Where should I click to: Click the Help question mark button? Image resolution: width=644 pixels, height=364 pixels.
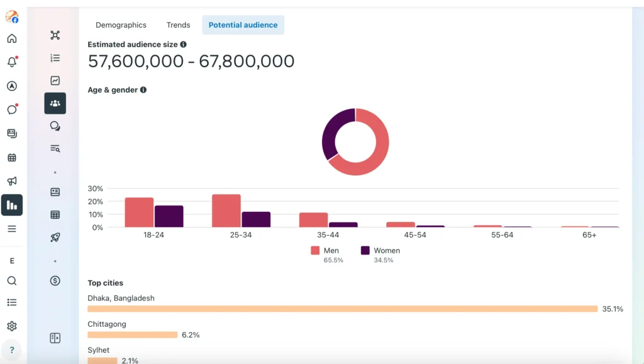12,350
